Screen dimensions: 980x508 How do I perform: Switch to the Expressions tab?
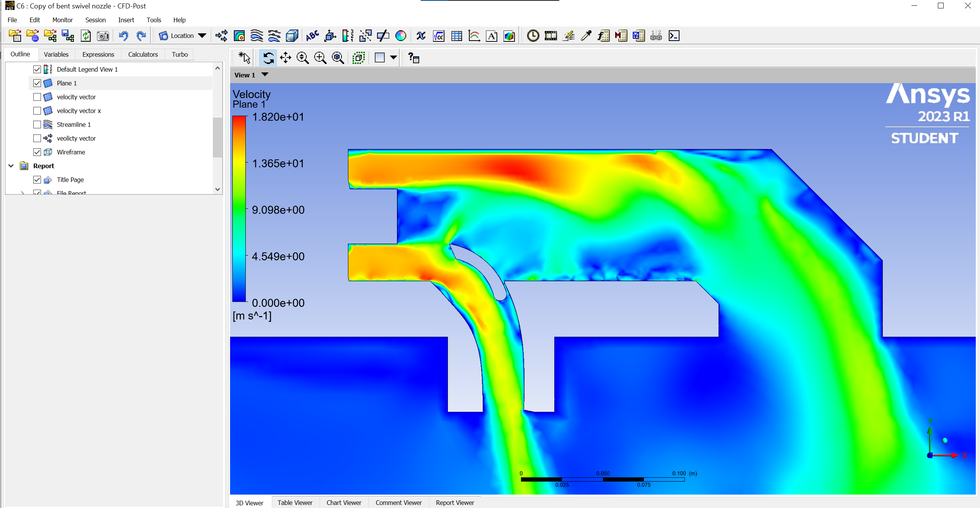click(x=98, y=54)
